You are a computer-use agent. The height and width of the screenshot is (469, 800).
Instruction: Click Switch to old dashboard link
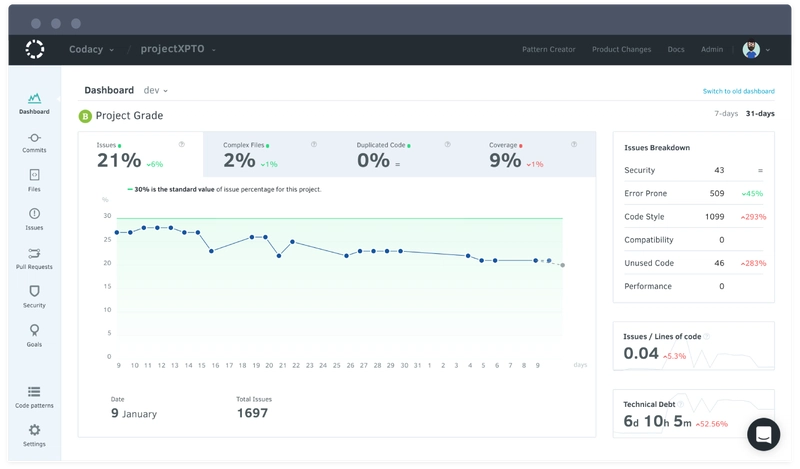(739, 91)
